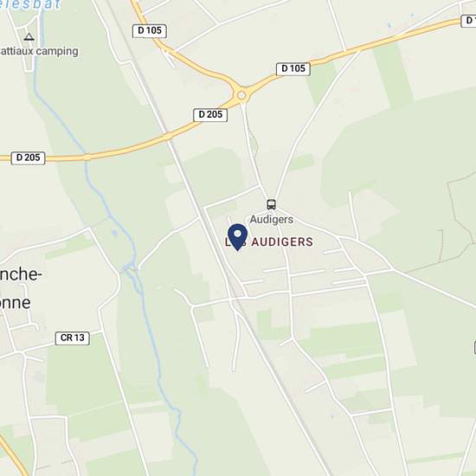Select the Audigers bus stop label
The height and width of the screenshot is (476, 476).
point(272,219)
